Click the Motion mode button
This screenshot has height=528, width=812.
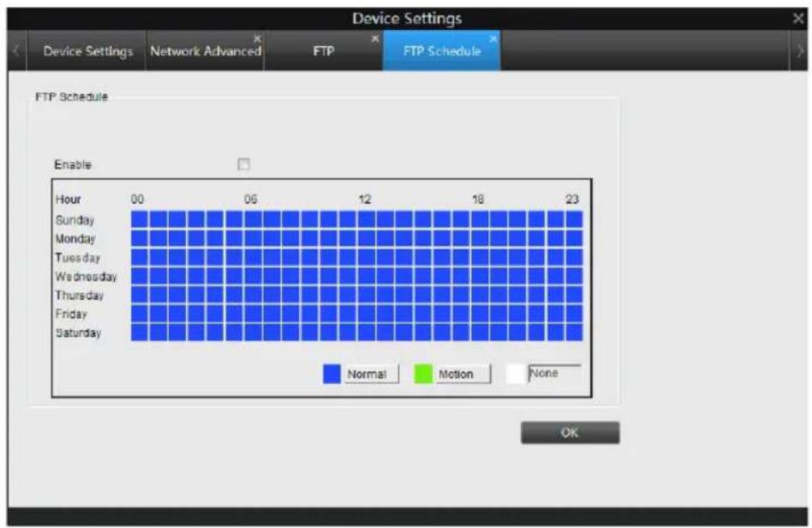click(x=463, y=373)
